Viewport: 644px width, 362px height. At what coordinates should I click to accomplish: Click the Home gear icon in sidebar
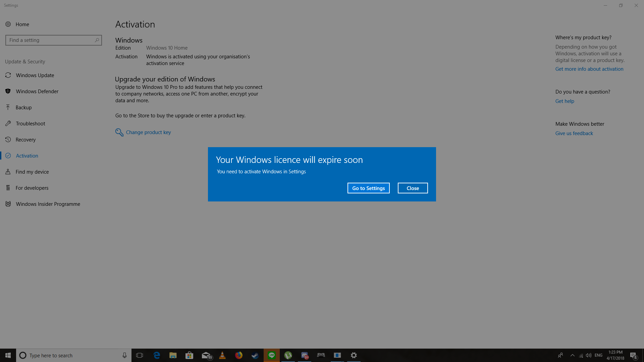tap(8, 24)
